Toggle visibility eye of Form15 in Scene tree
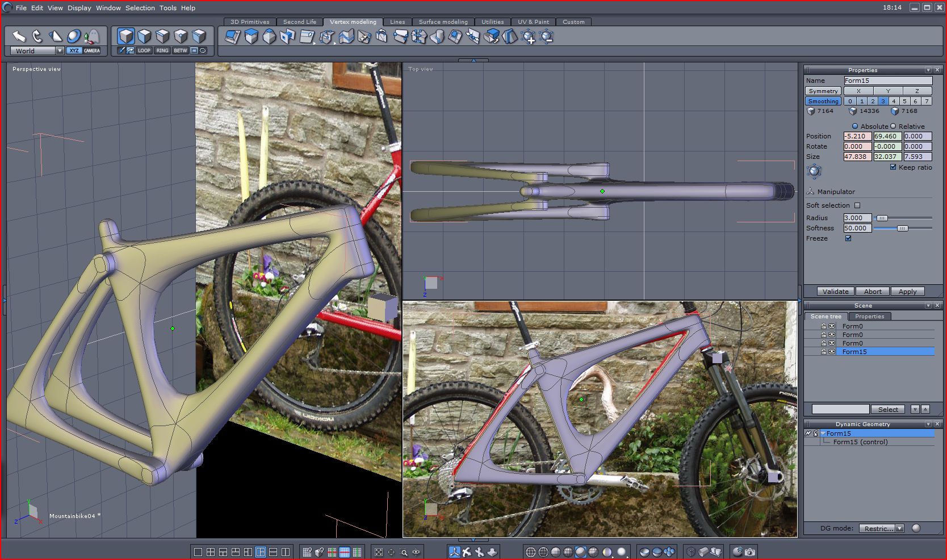Viewport: 947px width, 560px height. [832, 352]
